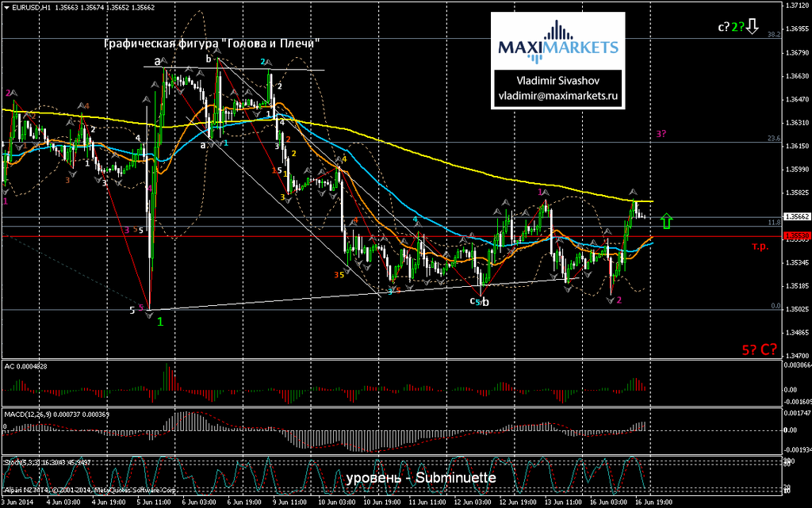Select the 'Графическая фигура "Голова и Плечи"' caption
Viewport: 812px width, 508px height.
pos(211,44)
